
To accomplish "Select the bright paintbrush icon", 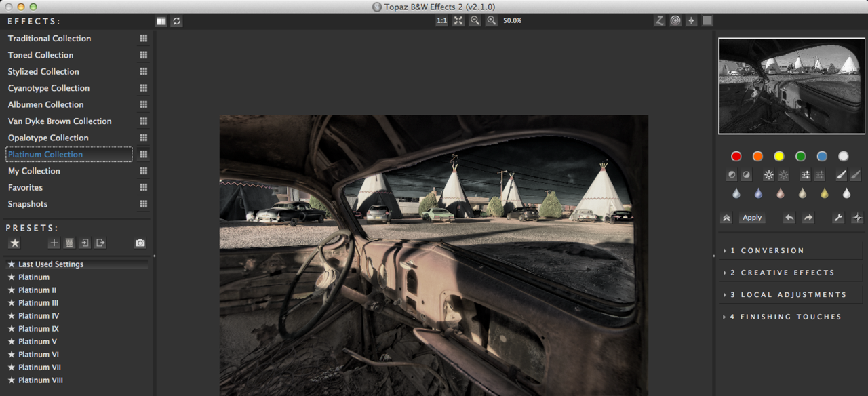I will pos(841,175).
